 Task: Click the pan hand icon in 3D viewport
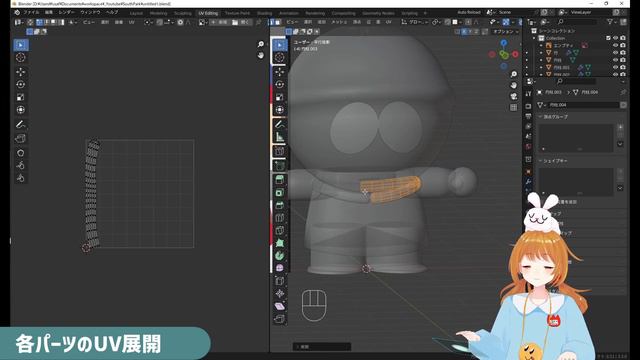513,85
